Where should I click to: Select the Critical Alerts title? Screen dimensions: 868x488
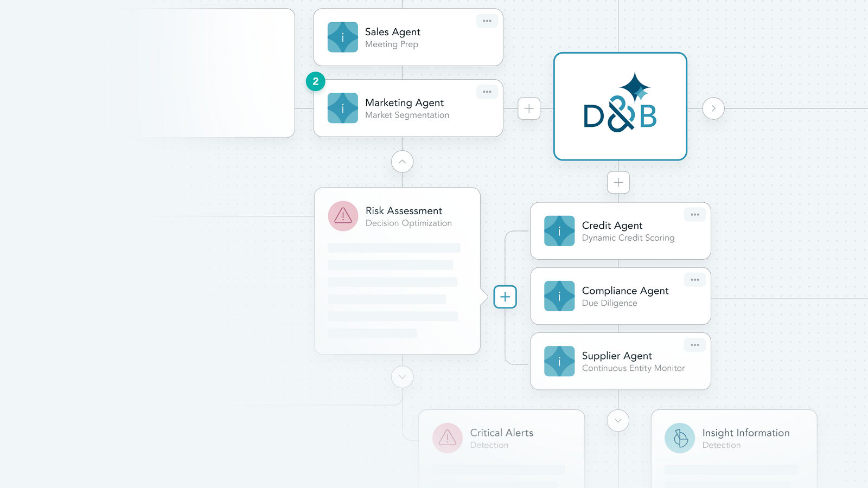502,433
